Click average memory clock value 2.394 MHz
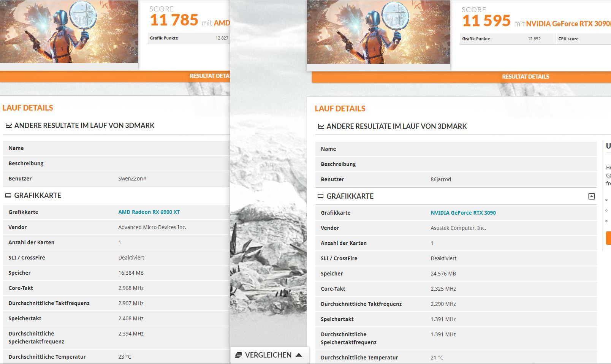Screen dimensions: 611x364 131,334
